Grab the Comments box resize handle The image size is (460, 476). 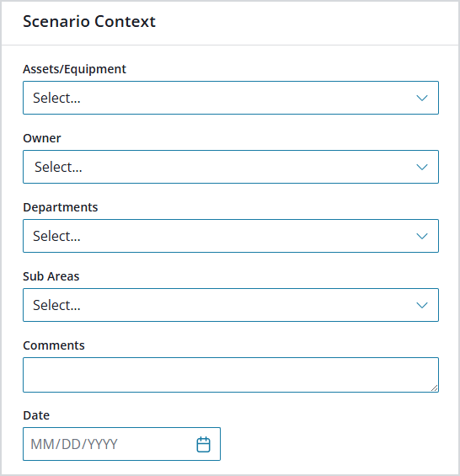[x=435, y=388]
